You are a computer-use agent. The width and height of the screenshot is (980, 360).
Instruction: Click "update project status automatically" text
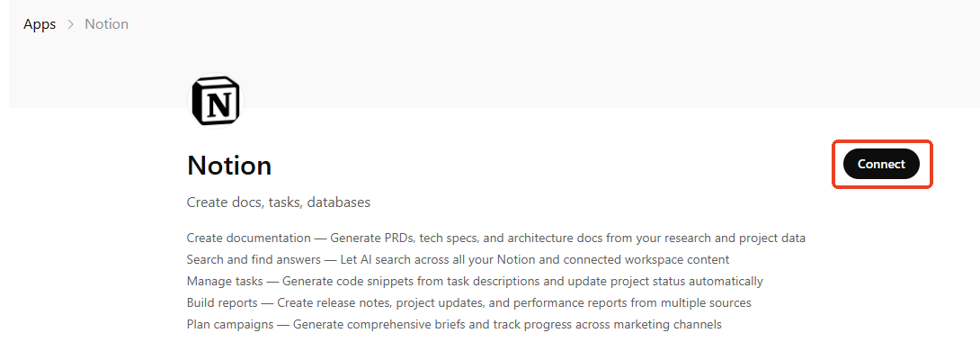click(670, 281)
